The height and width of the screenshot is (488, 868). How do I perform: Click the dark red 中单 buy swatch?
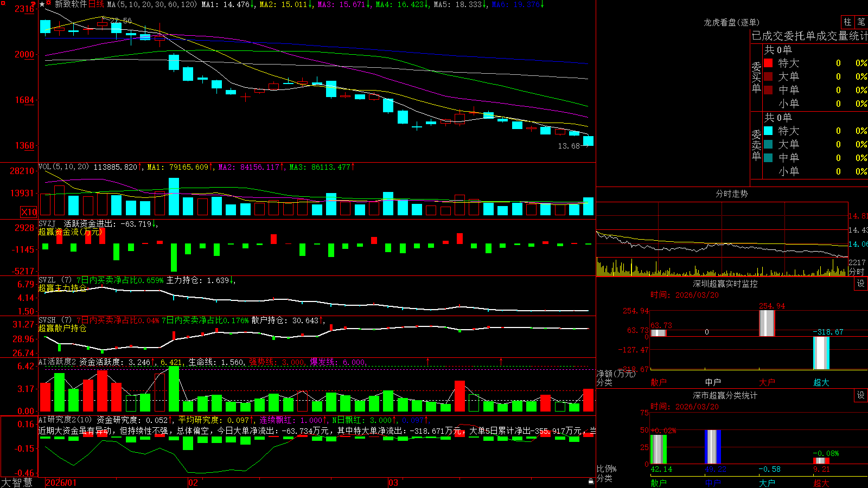coord(768,90)
